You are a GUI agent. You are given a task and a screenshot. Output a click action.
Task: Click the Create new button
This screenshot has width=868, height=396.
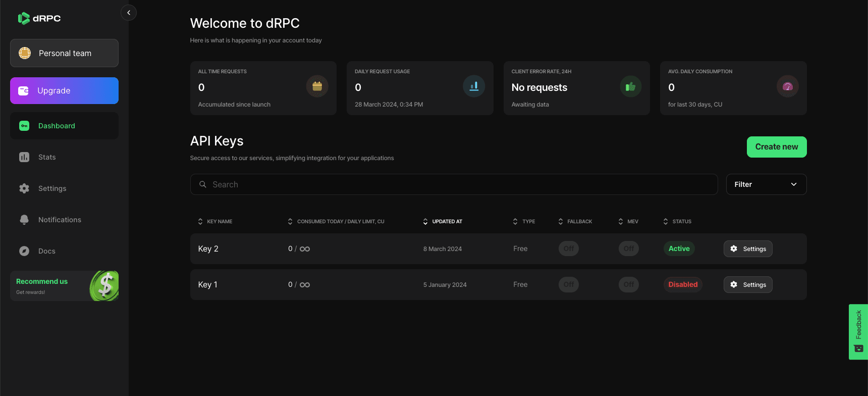coord(776,147)
